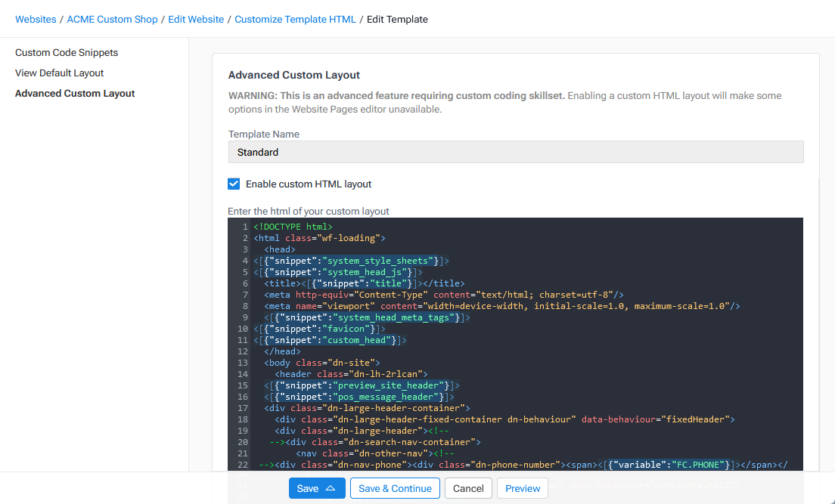Click the dn-large-header-container div line
Screen dimensions: 835x504
tap(368, 408)
